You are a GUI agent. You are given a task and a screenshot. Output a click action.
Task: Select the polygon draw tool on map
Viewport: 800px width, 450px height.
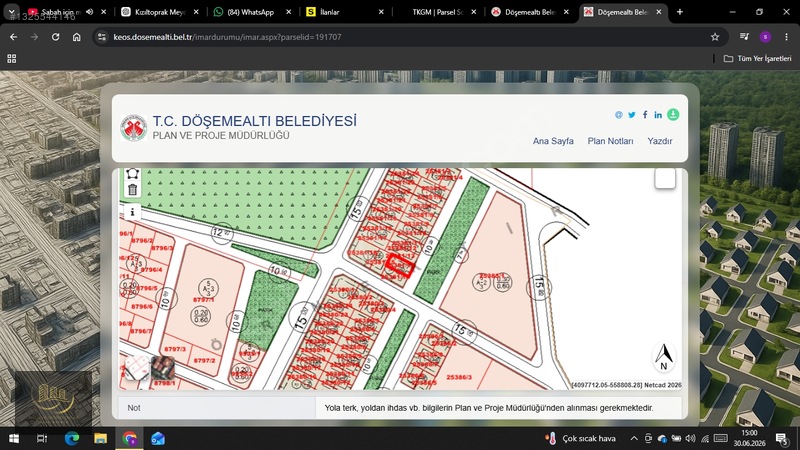[133, 174]
